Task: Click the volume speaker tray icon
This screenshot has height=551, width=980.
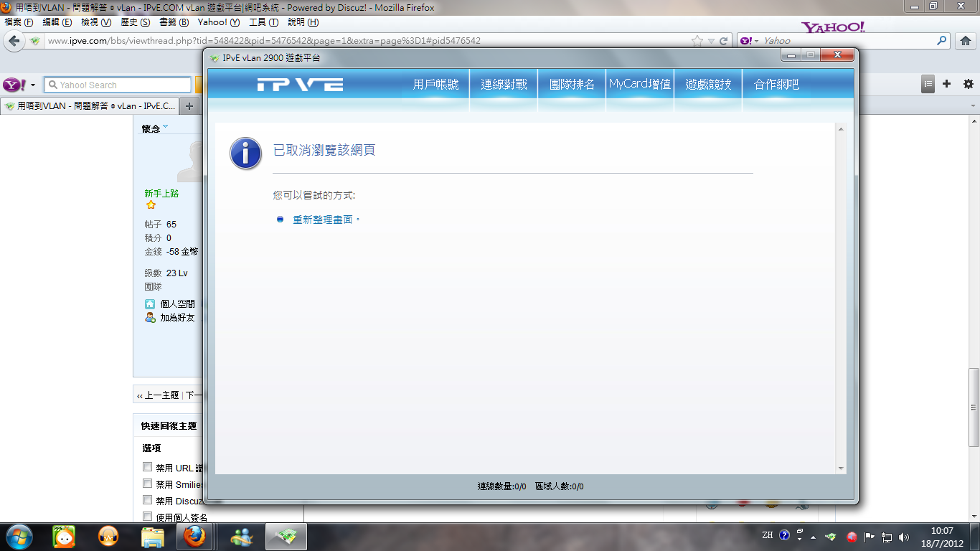Action: [904, 537]
